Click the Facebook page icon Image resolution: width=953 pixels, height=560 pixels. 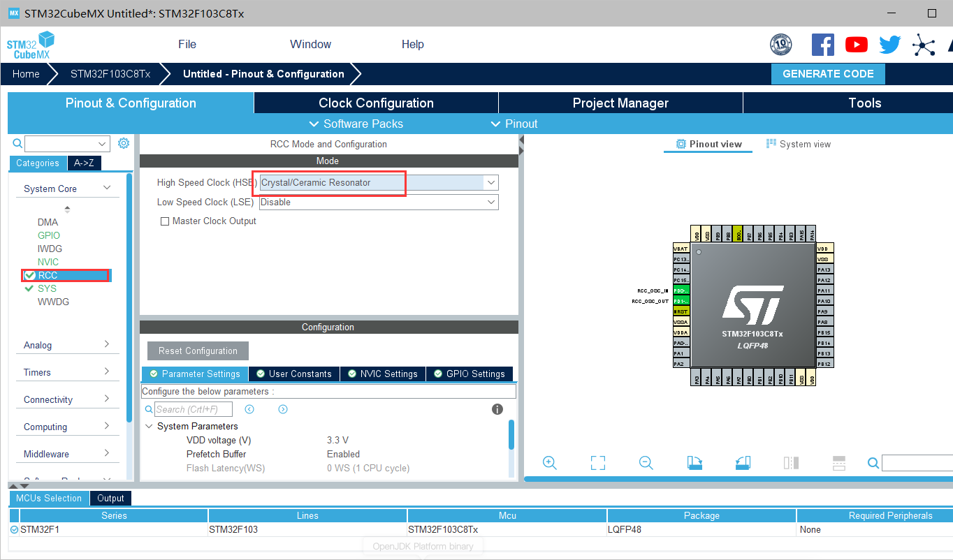822,44
